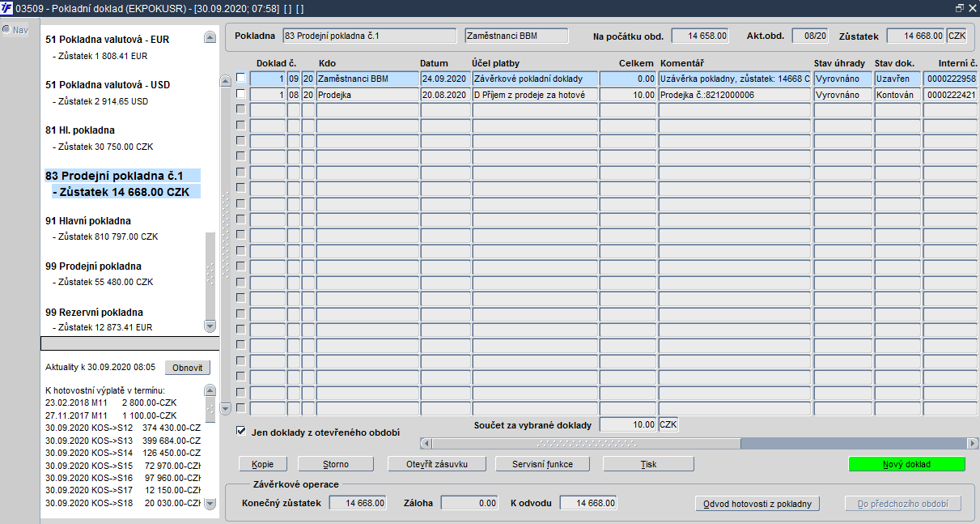Click payout row KOS->S15 72 970.00
The height and width of the screenshot is (524, 980).
click(x=123, y=465)
